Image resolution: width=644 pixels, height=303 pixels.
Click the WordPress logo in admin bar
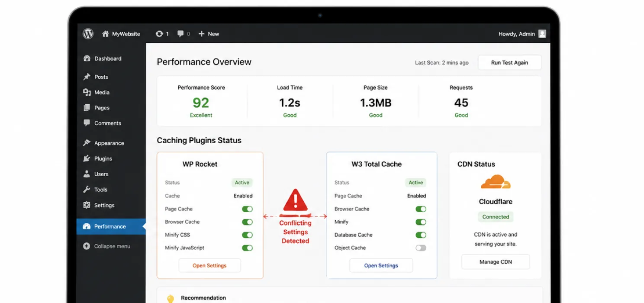click(88, 34)
